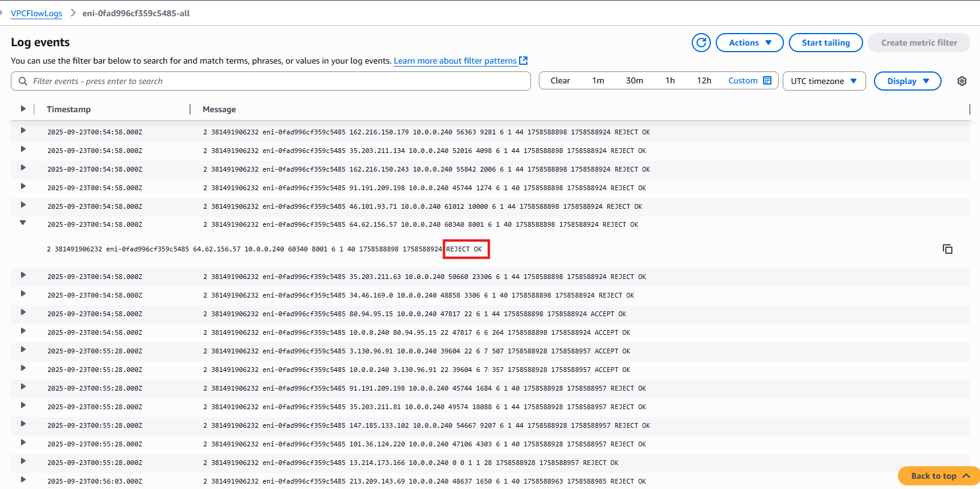Open the UTC timezone dropdown
Screen dimensions: 980x489
point(824,81)
